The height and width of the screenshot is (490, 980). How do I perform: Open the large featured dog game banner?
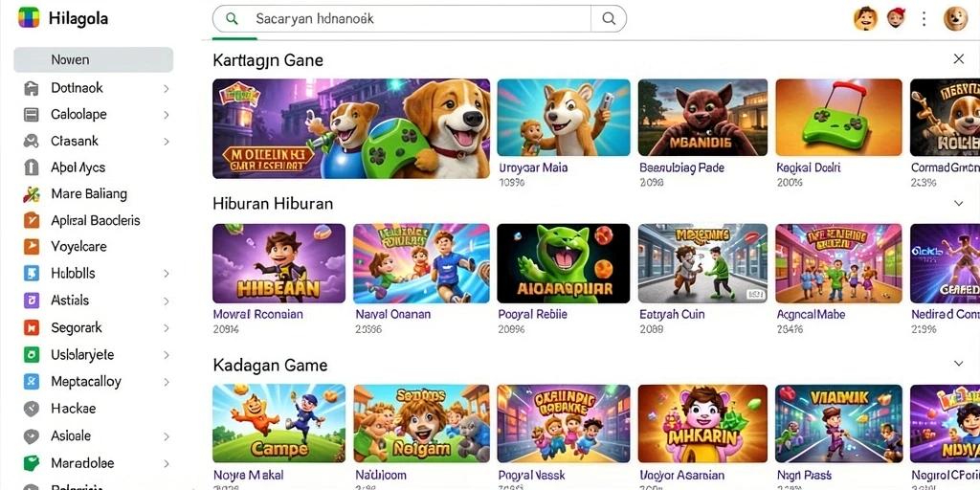click(x=351, y=129)
